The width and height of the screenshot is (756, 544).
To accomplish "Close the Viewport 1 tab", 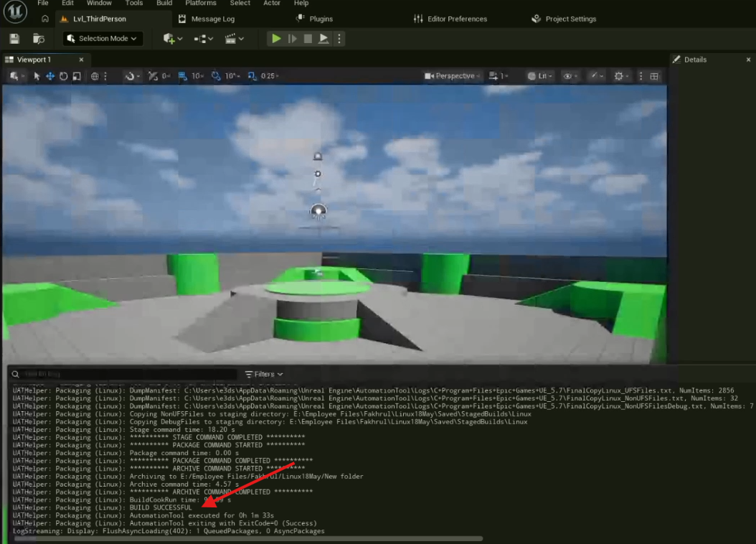I will point(81,60).
